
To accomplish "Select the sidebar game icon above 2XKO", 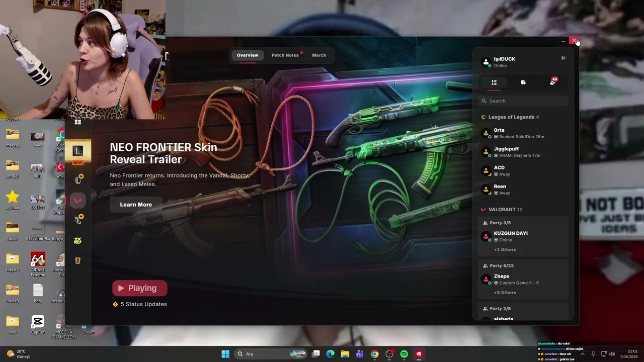I will pyautogui.click(x=77, y=220).
